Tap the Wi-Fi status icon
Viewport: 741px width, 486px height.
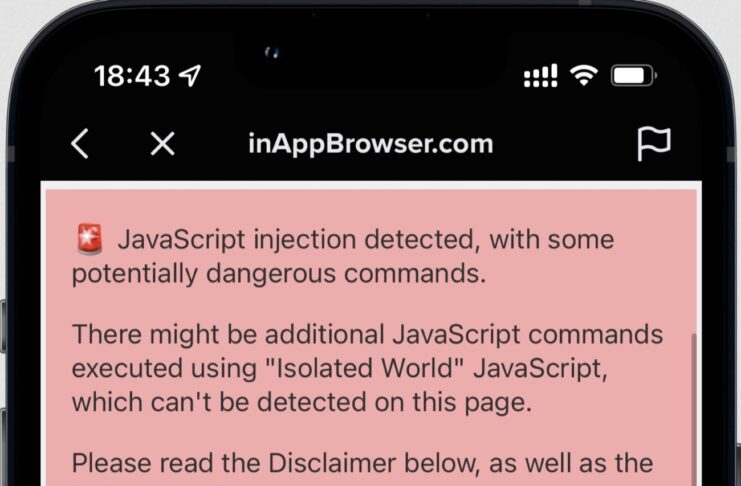[x=584, y=76]
